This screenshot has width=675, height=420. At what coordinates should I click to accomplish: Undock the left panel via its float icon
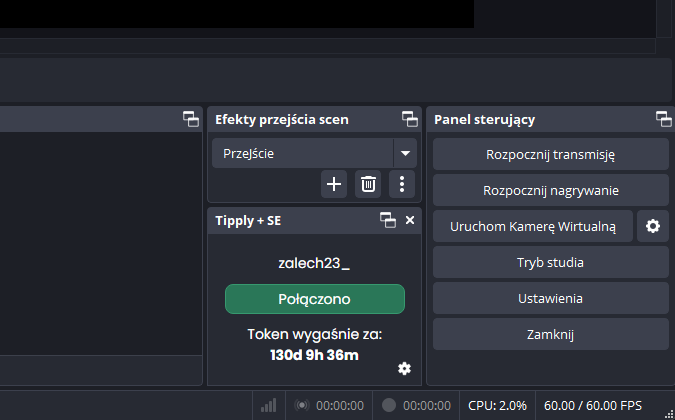(x=191, y=119)
